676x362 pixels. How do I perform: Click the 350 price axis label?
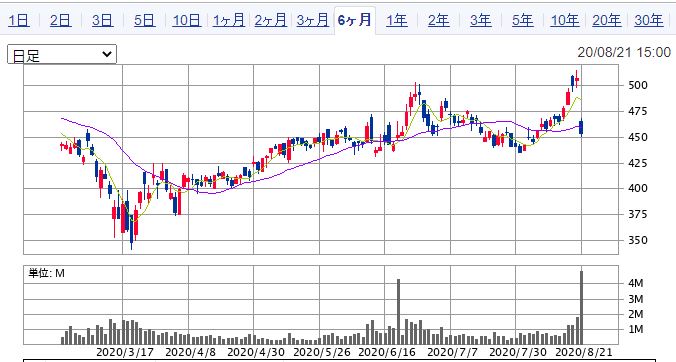638,240
